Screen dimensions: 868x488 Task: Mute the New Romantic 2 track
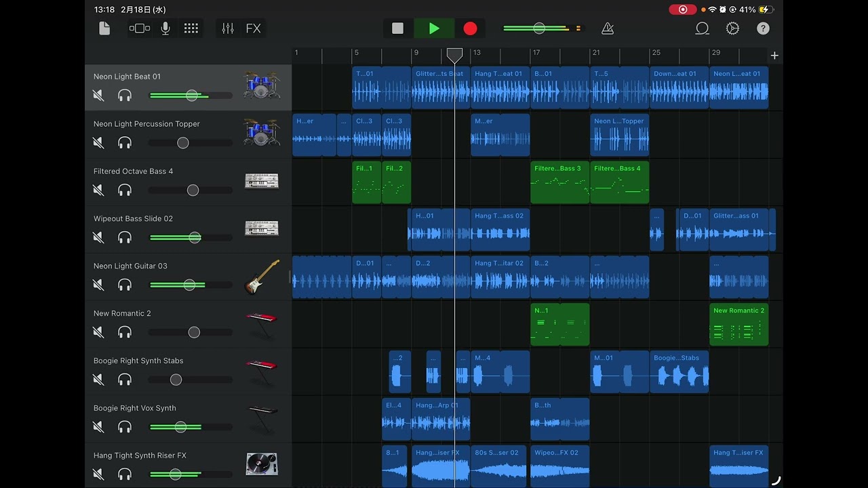point(98,333)
